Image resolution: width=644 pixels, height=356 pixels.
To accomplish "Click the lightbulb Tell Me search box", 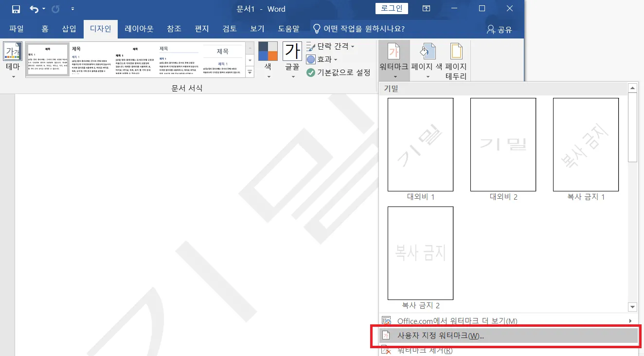I will coord(359,29).
